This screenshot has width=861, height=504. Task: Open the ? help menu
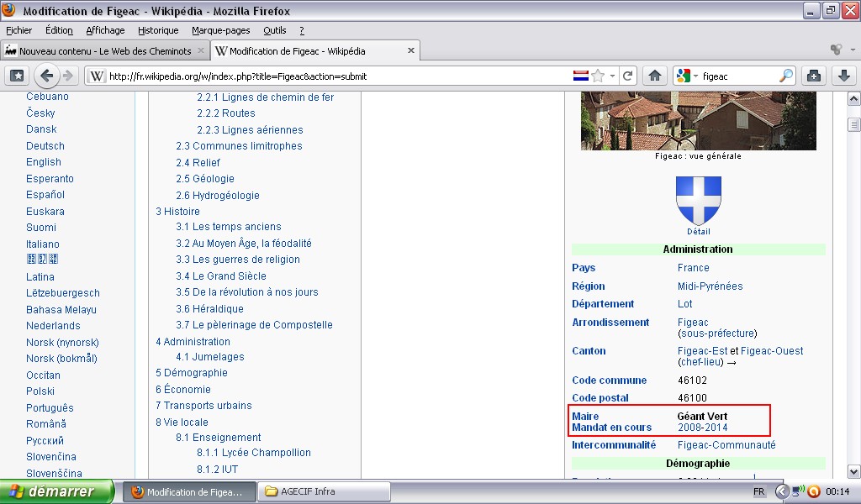point(302,30)
